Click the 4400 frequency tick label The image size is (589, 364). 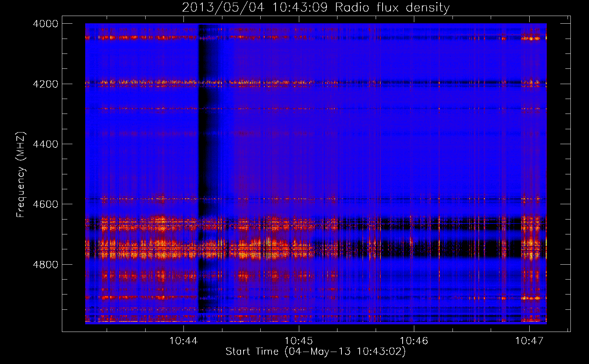coord(45,144)
